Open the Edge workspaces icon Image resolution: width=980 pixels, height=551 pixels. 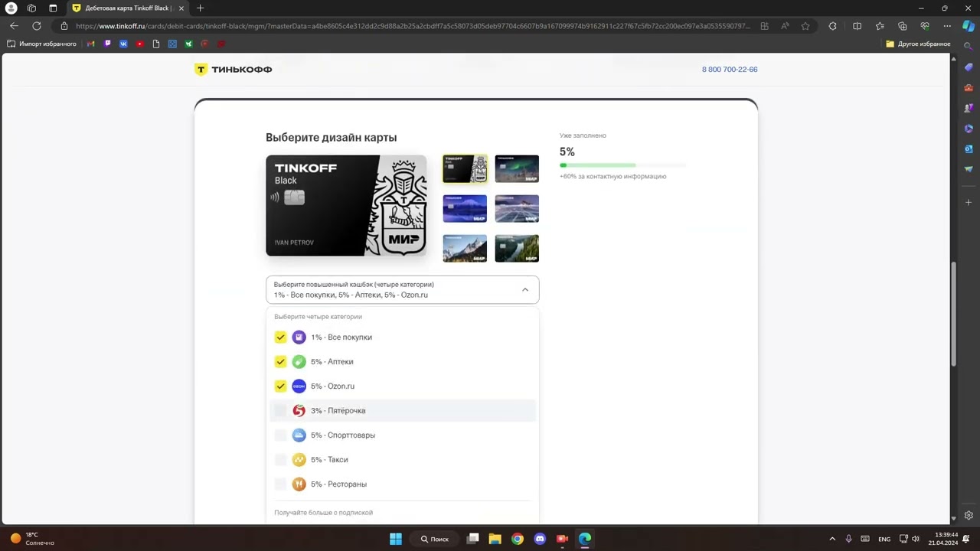(x=31, y=8)
